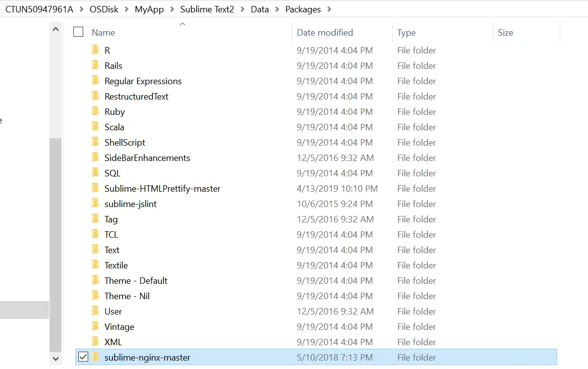
Task: Select the ShellScript folder icon
Action: pos(95,142)
